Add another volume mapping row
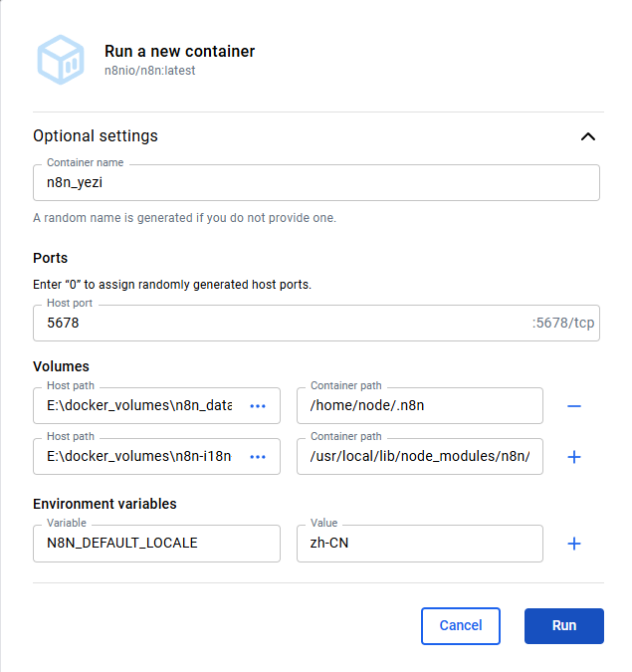This screenshot has height=672, width=632. click(x=573, y=457)
